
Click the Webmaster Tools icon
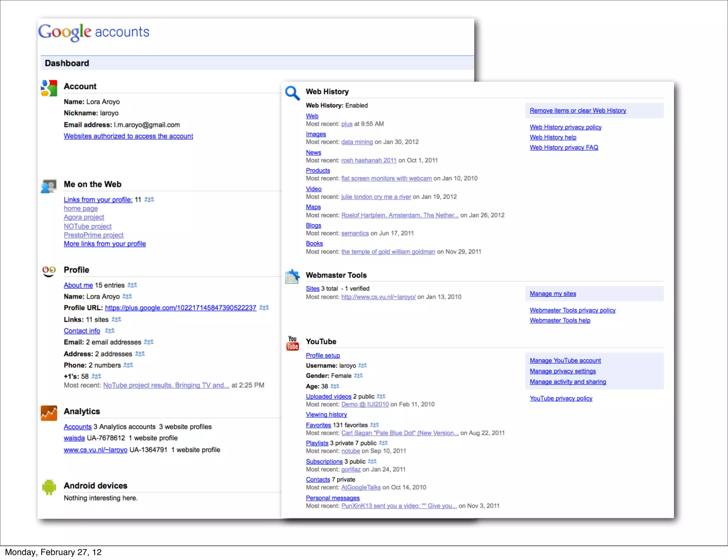tap(293, 276)
